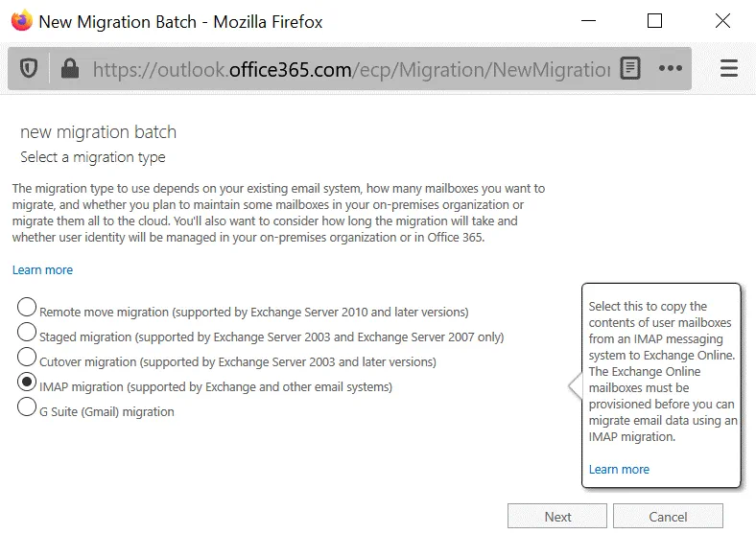Choose G Suite (Gmail) migration option
The image size is (756, 534).
click(x=27, y=407)
